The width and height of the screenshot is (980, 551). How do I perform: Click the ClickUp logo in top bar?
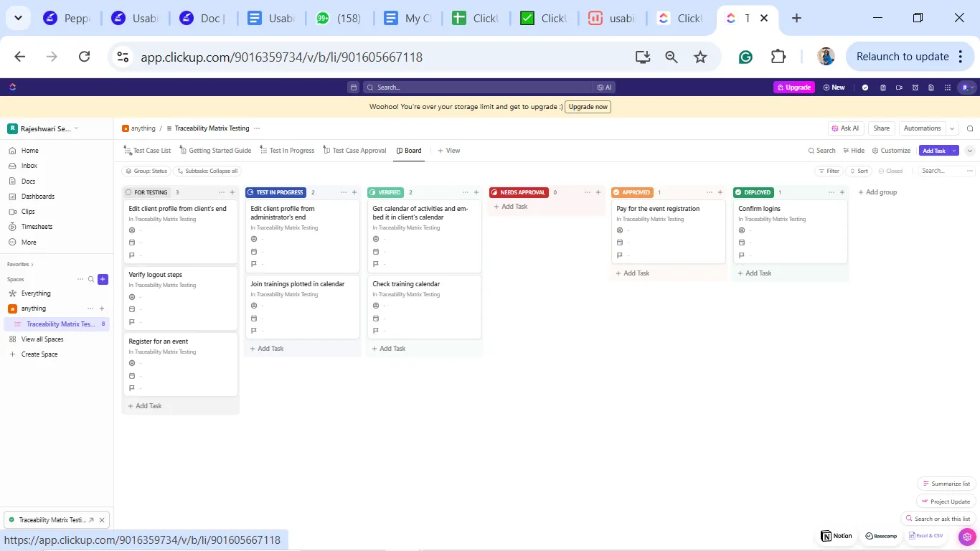[12, 88]
